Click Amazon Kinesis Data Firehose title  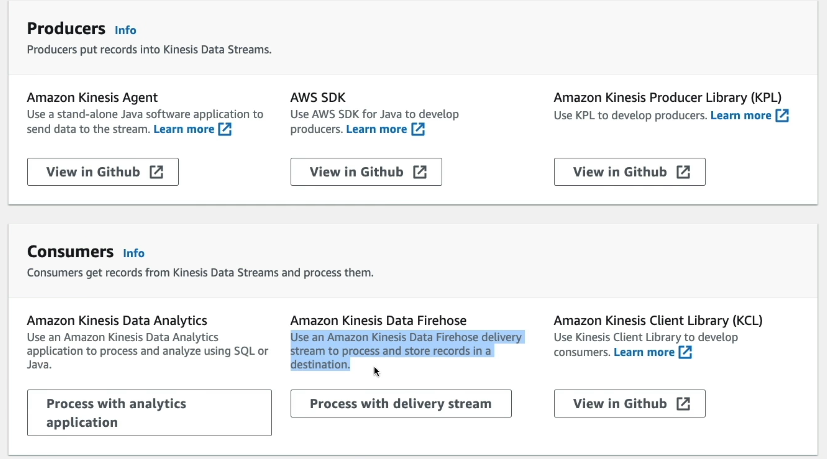pos(379,321)
